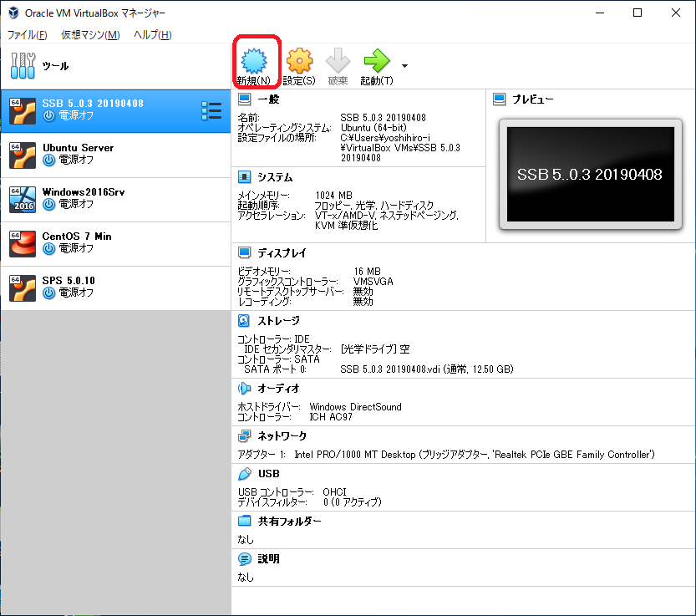The image size is (696, 616).
Task: Click the 説明 description bubble icon
Action: point(244,558)
